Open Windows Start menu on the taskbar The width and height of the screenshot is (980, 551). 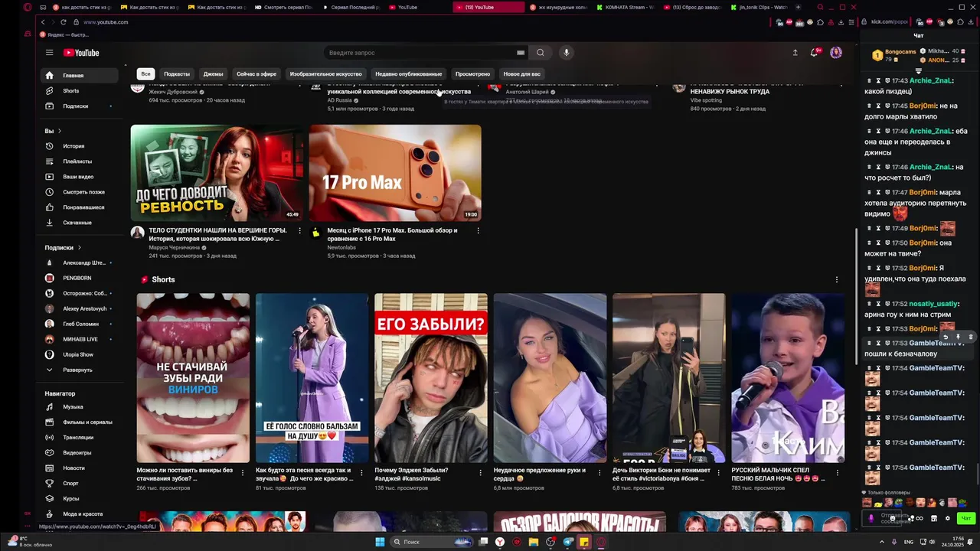coord(380,542)
